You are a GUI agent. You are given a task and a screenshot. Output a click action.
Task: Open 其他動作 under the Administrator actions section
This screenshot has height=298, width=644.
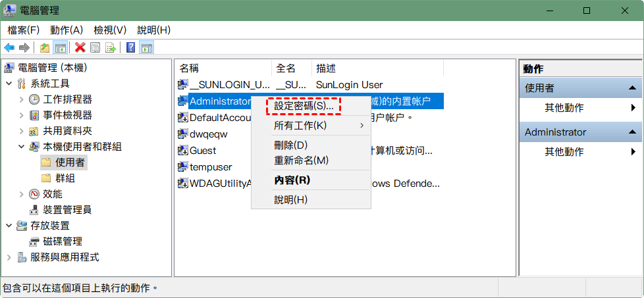(x=580, y=152)
